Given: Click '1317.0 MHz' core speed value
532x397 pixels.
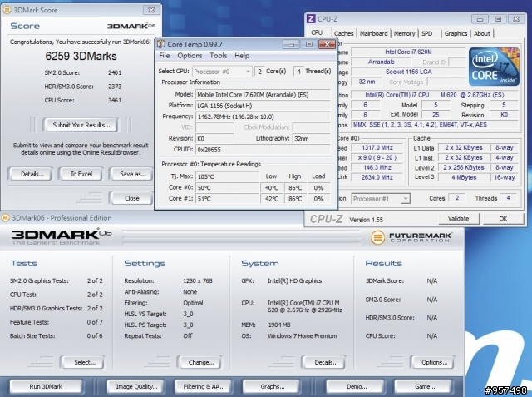Looking at the screenshot, I should click(x=377, y=147).
